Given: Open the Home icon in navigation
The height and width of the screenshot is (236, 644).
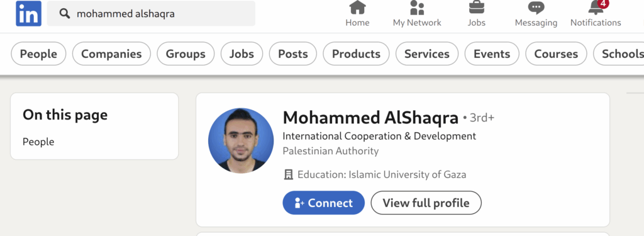Looking at the screenshot, I should point(357,8).
